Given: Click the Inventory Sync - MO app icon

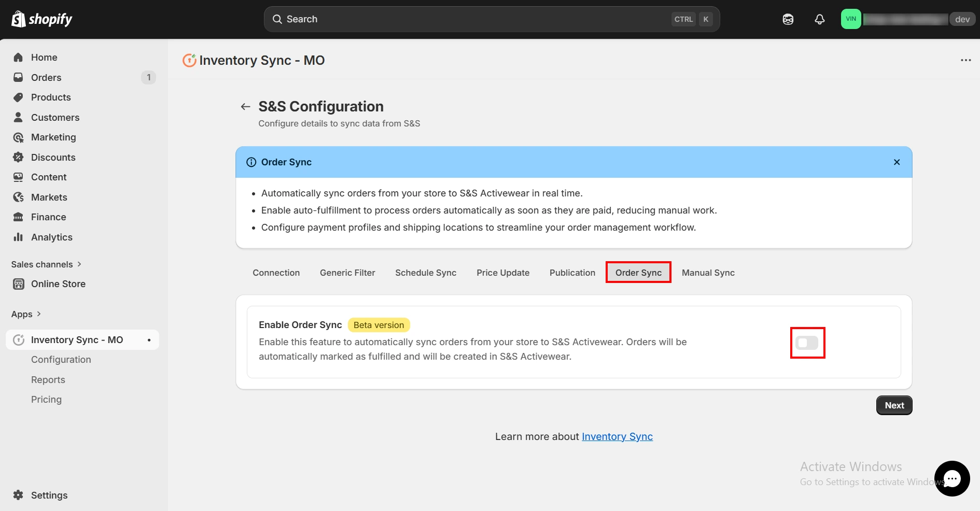Looking at the screenshot, I should (x=19, y=339).
